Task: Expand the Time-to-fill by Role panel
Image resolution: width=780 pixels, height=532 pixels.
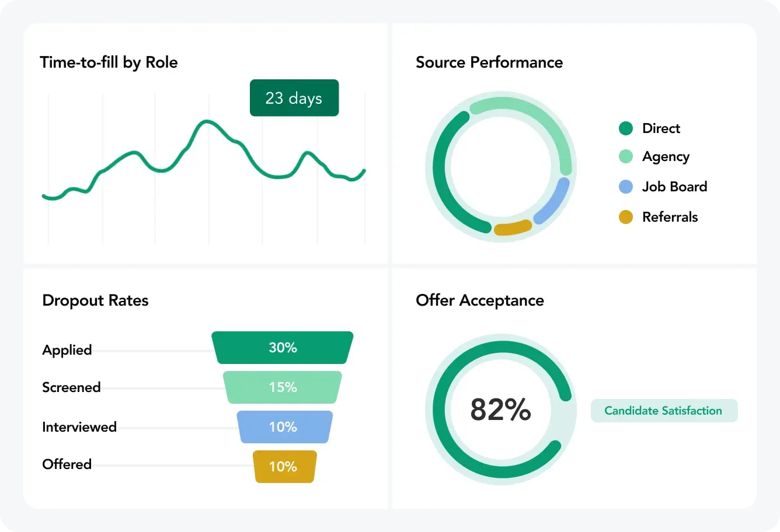Action: pyautogui.click(x=109, y=62)
